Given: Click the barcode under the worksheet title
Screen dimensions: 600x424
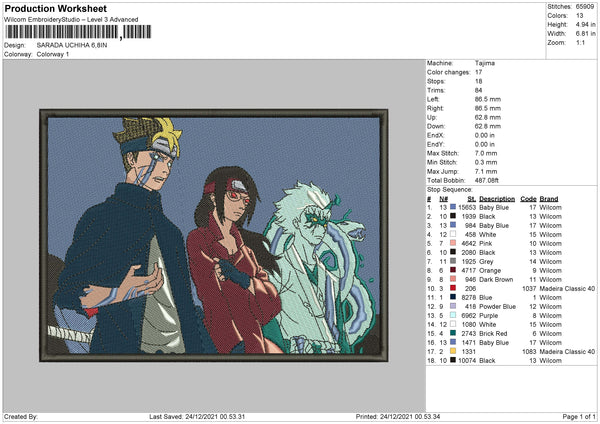Looking at the screenshot, I should pyautogui.click(x=78, y=32).
